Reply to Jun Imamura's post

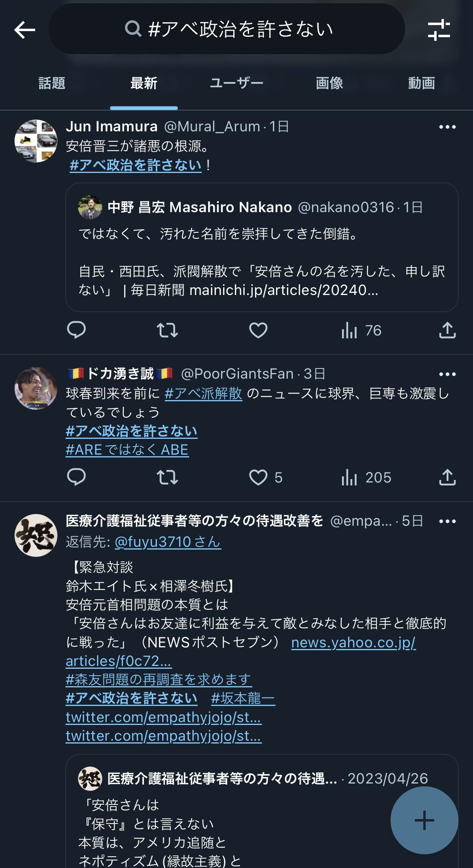click(76, 330)
